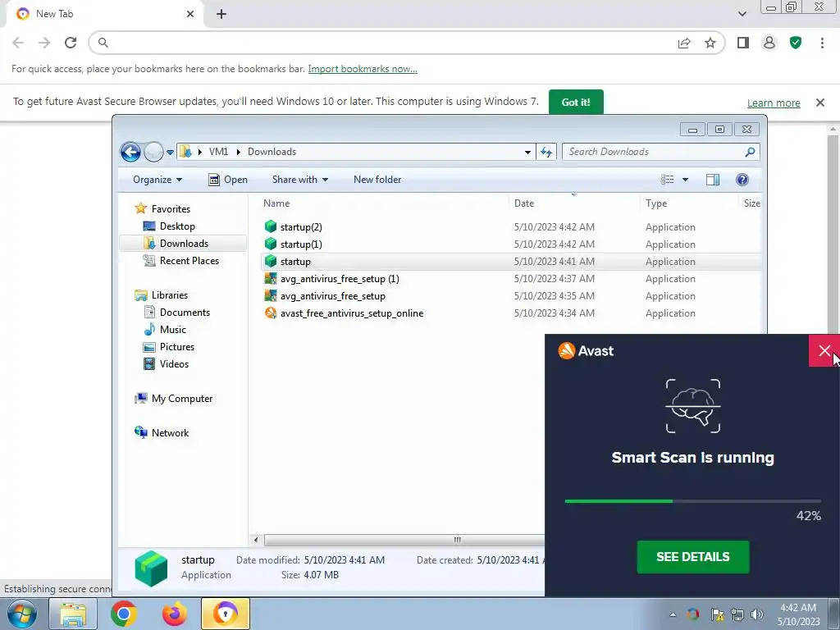Open the Learn more link
The height and width of the screenshot is (630, 840).
point(774,103)
